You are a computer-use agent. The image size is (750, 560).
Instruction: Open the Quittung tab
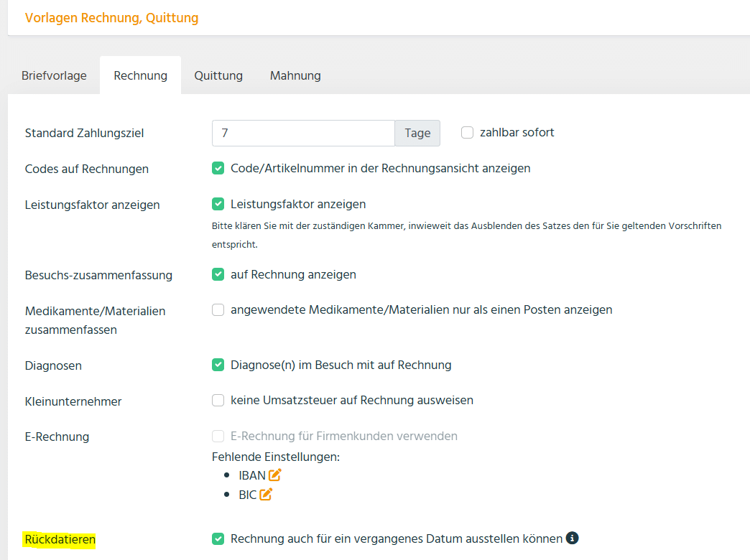click(x=218, y=75)
